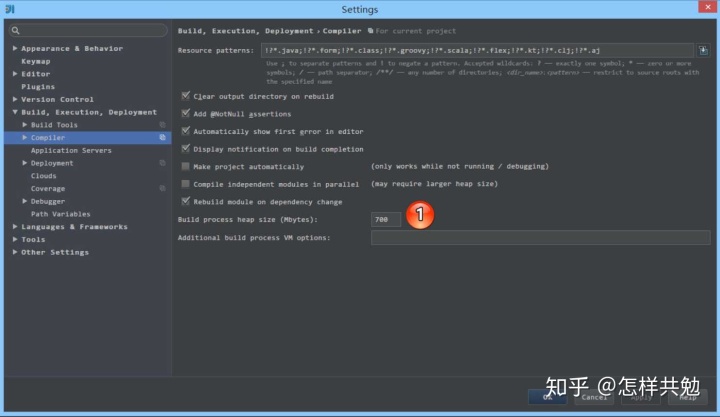Click Compiler breadcrumb heading
Viewport: 720px width, 417px height.
pyautogui.click(x=342, y=31)
